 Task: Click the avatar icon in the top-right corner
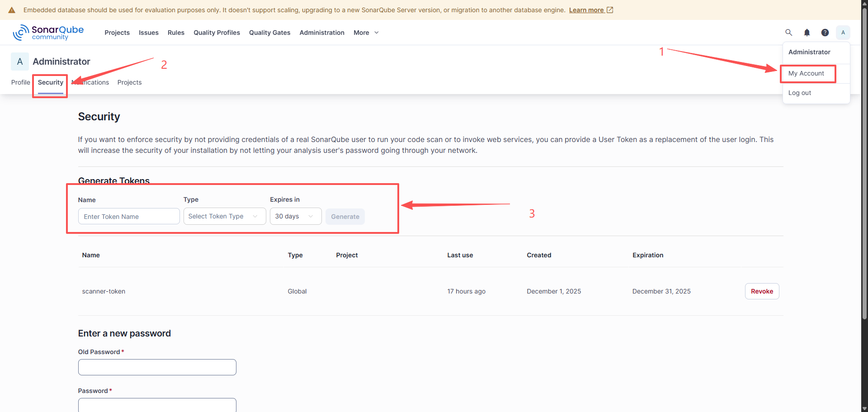[843, 32]
